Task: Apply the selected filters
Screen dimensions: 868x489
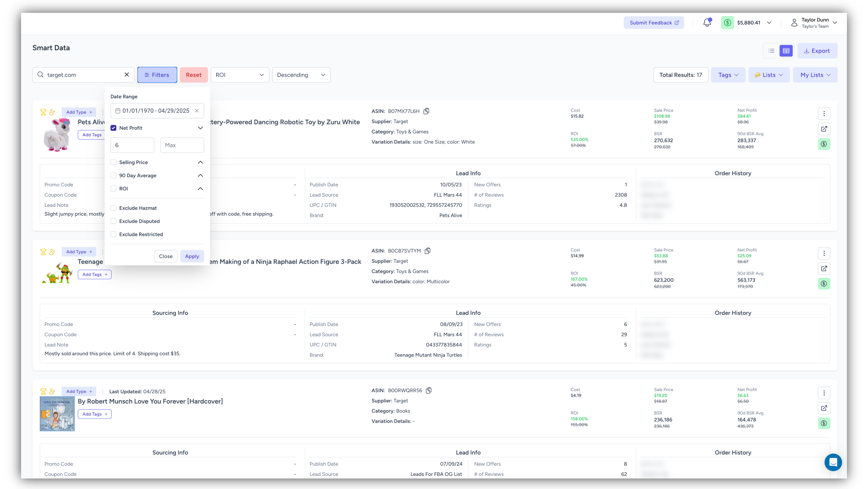Action: [x=192, y=256]
